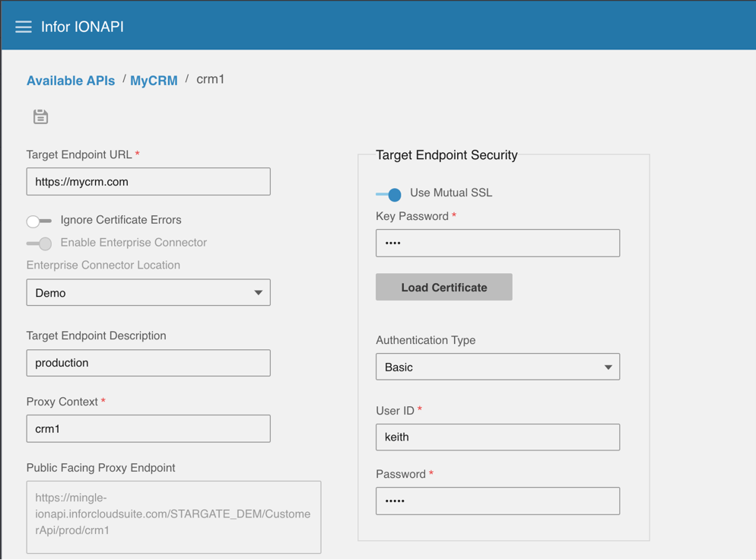Click the Target Endpoint URL field

pyautogui.click(x=148, y=182)
